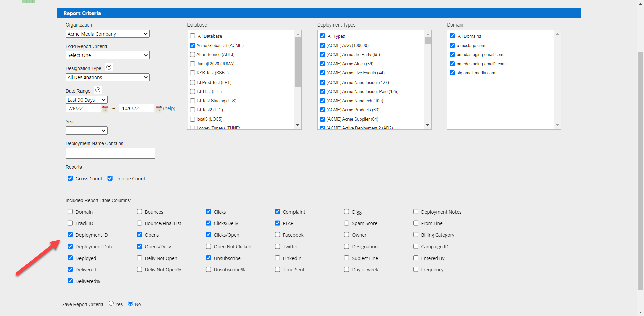
Task: Open the end date calendar picker icon
Action: (159, 109)
